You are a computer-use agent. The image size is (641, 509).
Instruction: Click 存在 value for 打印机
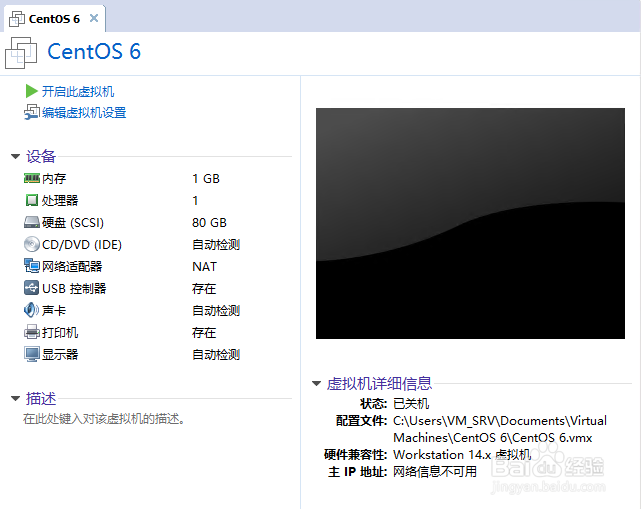click(x=204, y=333)
